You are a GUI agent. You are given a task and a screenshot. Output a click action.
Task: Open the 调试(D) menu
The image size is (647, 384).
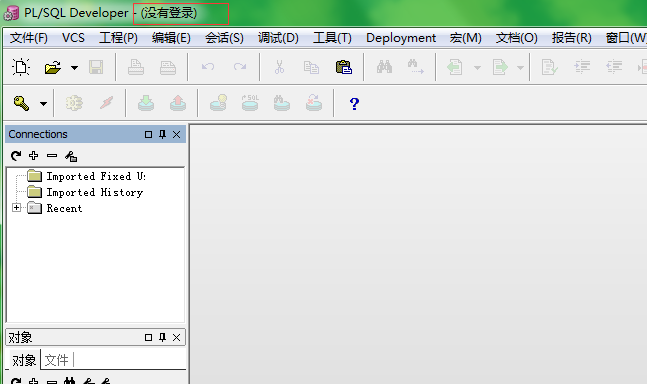coord(278,38)
